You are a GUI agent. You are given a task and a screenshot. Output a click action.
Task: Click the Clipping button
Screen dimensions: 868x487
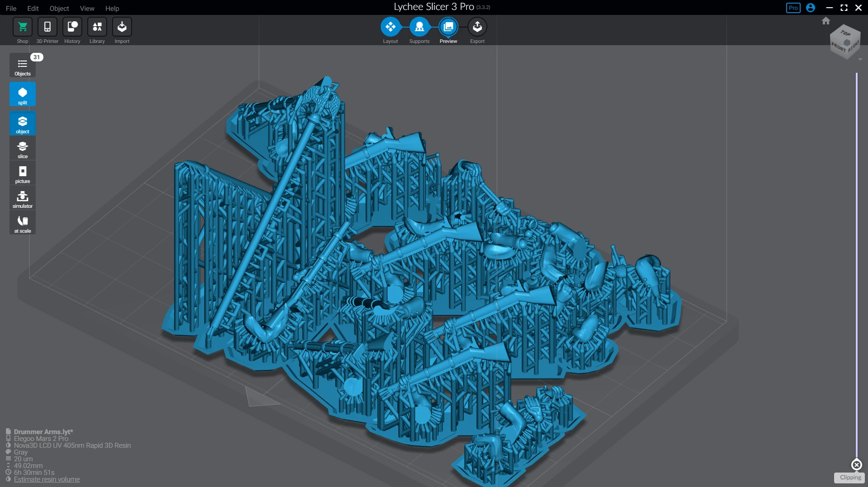click(x=850, y=478)
